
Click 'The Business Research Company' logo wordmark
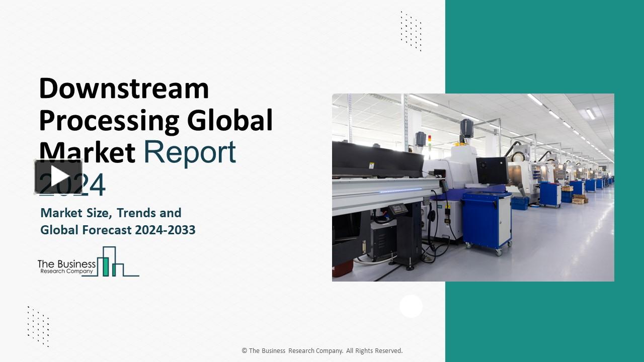[x=65, y=266]
